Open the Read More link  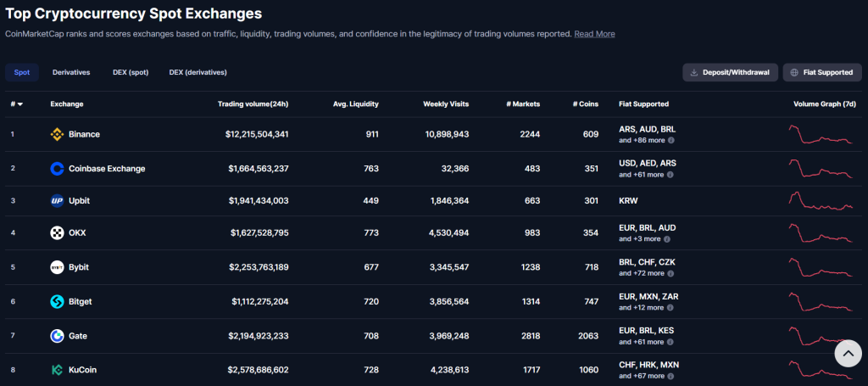point(594,34)
